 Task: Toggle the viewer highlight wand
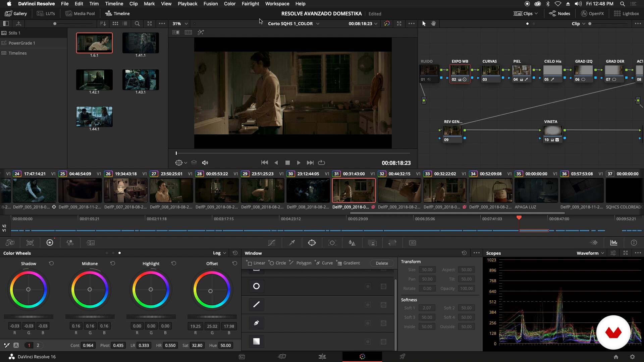[201, 32]
